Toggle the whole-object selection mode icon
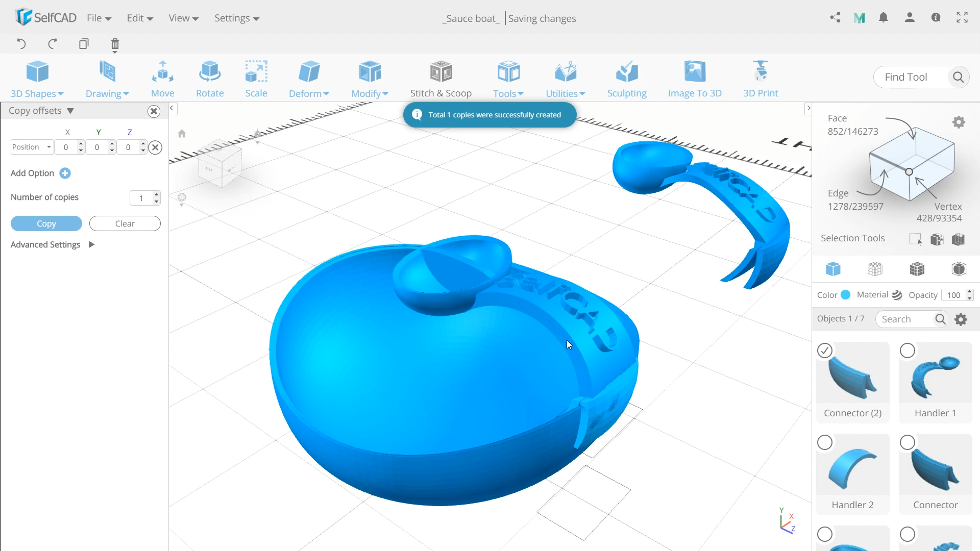Image resolution: width=980 pixels, height=551 pixels. (x=958, y=239)
